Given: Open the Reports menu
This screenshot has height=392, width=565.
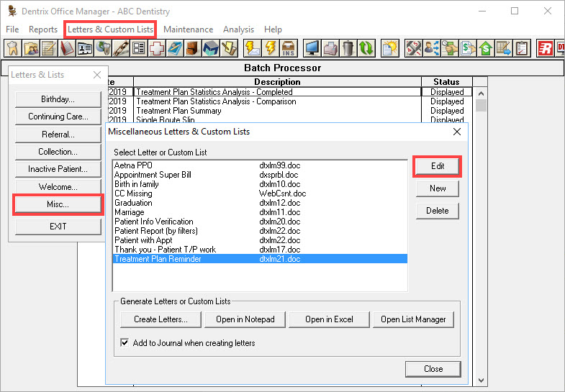Looking at the screenshot, I should point(43,29).
